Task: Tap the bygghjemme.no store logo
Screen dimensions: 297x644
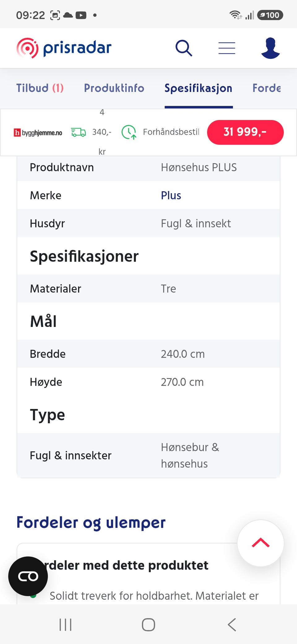Action: pyautogui.click(x=38, y=133)
